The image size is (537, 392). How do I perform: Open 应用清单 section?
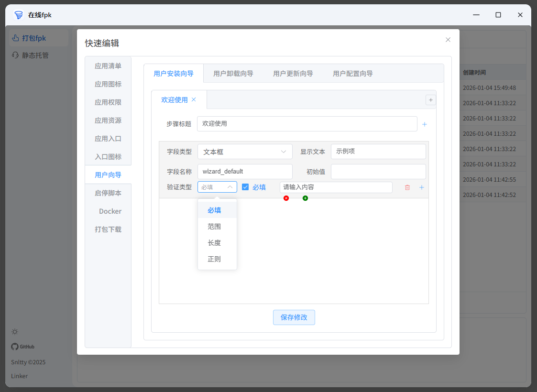pos(108,66)
